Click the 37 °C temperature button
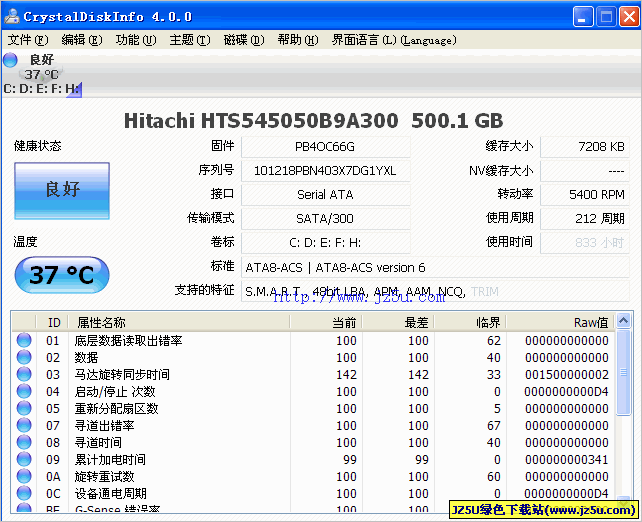 tap(62, 275)
